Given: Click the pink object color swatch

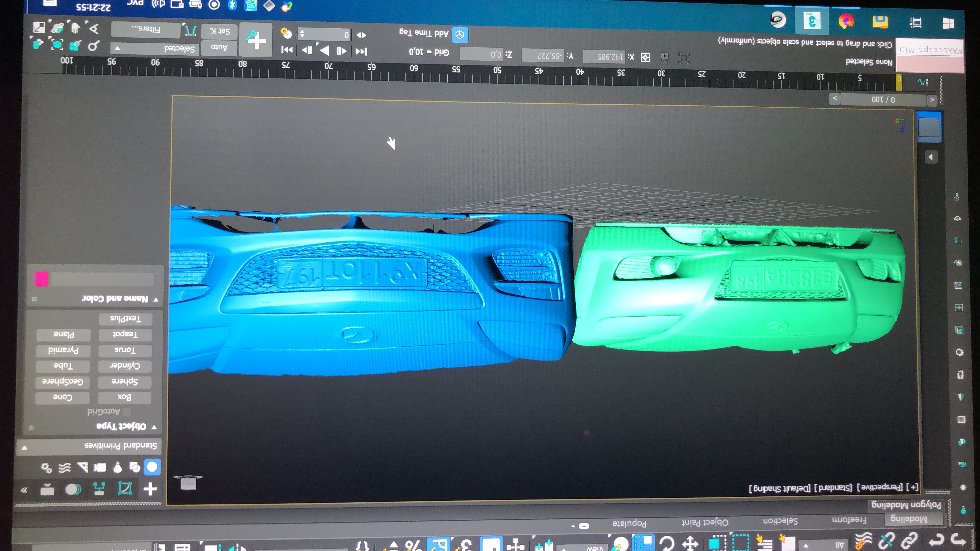Looking at the screenshot, I should [41, 279].
